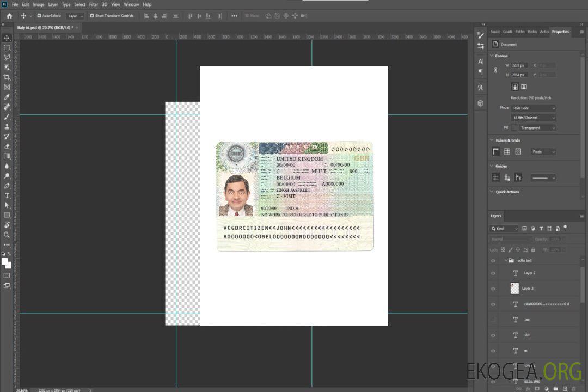This screenshot has width=588, height=392.
Task: Select the Brush tool
Action: (x=7, y=117)
